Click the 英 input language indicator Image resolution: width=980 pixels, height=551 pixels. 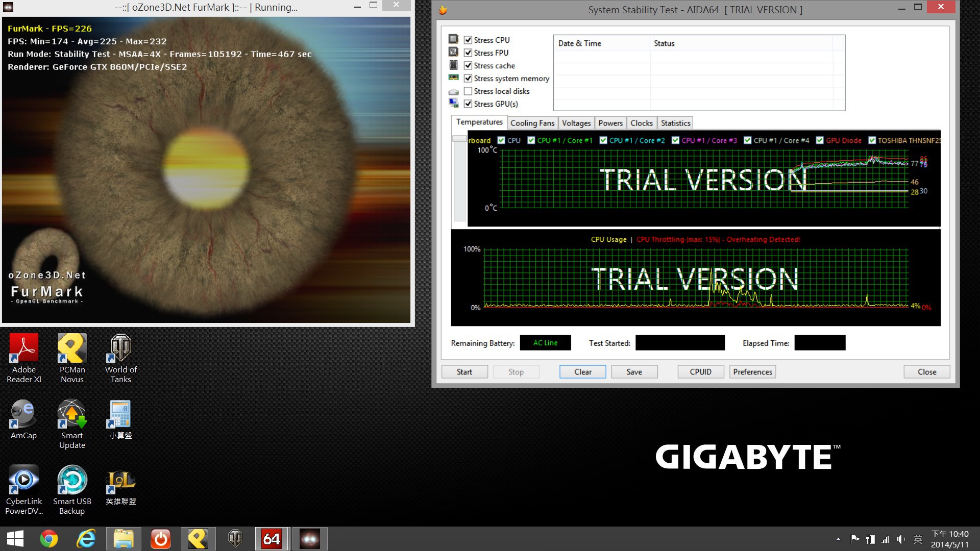(918, 539)
